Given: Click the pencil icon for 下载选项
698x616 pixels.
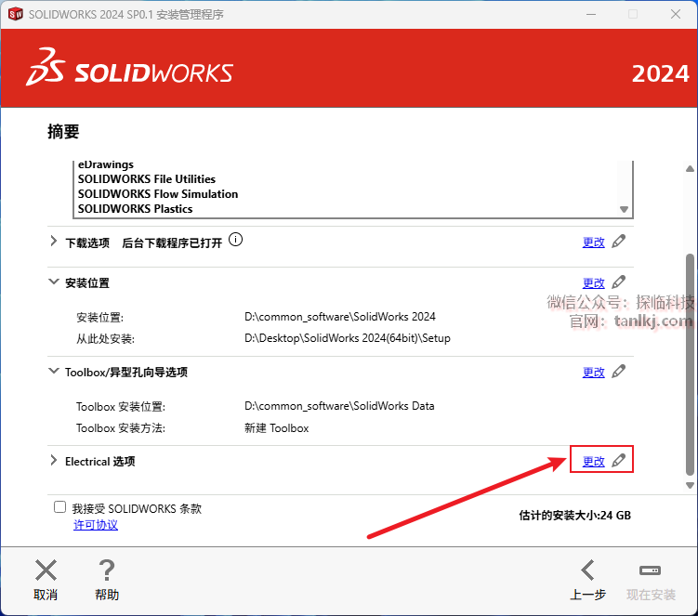Looking at the screenshot, I should [x=619, y=242].
